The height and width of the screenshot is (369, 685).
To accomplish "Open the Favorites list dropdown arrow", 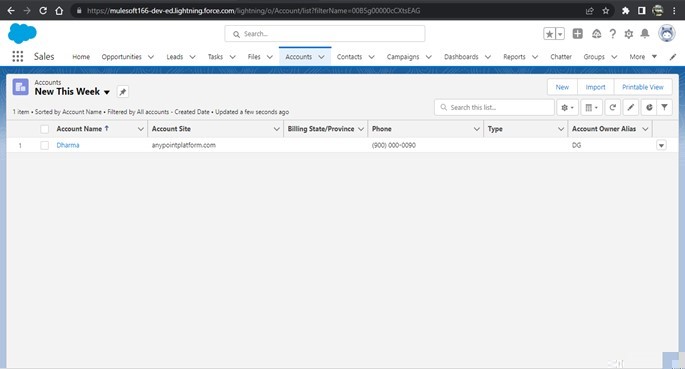I will 560,34.
